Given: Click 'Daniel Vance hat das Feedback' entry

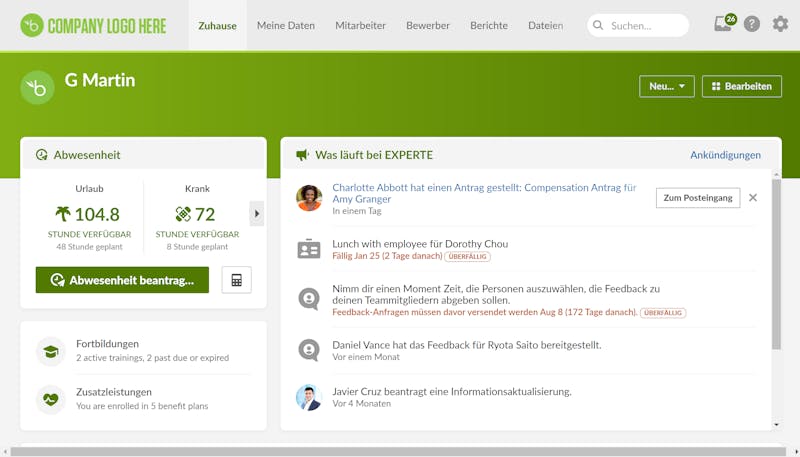Looking at the screenshot, I should coord(467,345).
